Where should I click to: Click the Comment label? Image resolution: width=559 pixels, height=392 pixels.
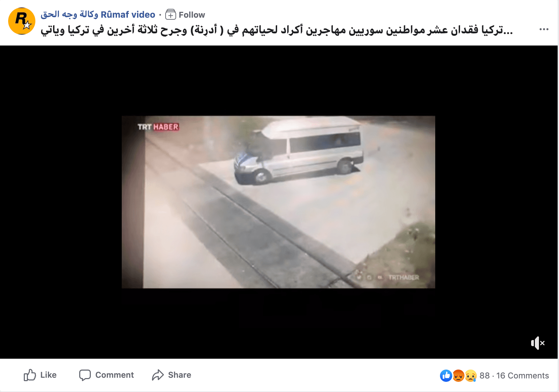(x=115, y=375)
